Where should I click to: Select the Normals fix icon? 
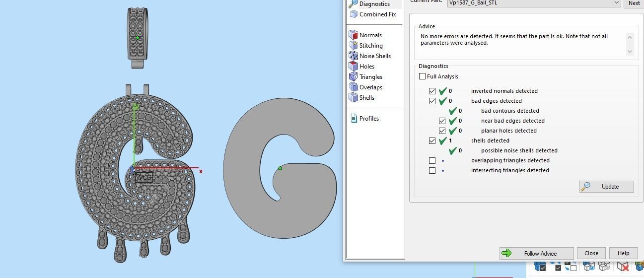pyautogui.click(x=353, y=35)
